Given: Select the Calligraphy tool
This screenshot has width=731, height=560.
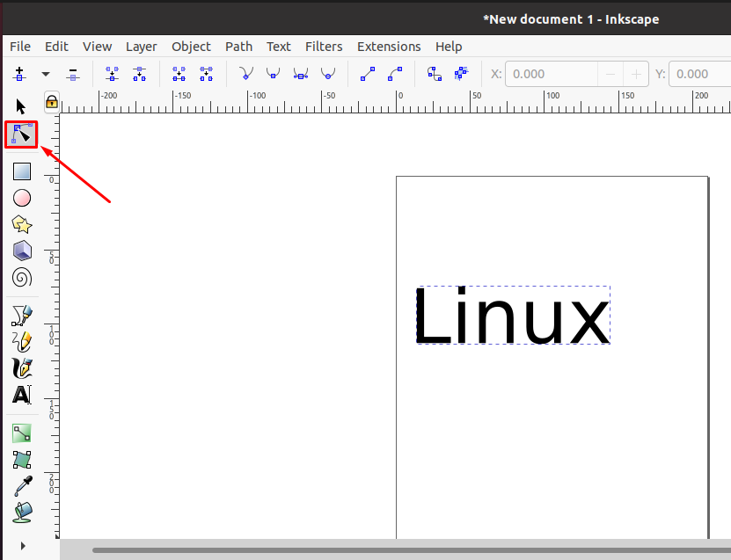Looking at the screenshot, I should tap(21, 367).
